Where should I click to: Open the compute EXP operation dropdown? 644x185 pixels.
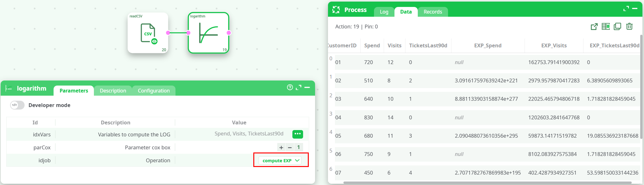pyautogui.click(x=280, y=160)
